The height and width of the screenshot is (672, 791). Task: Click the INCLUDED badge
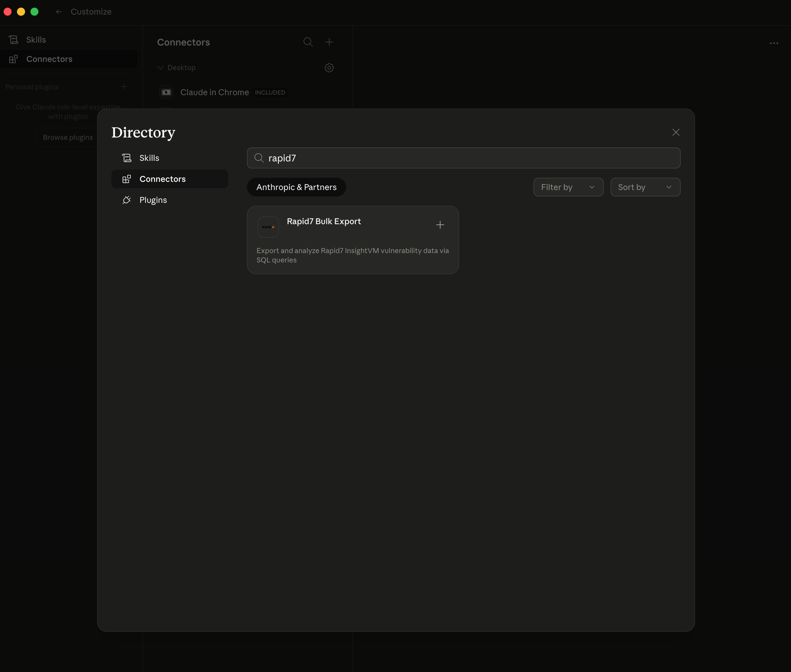(270, 92)
